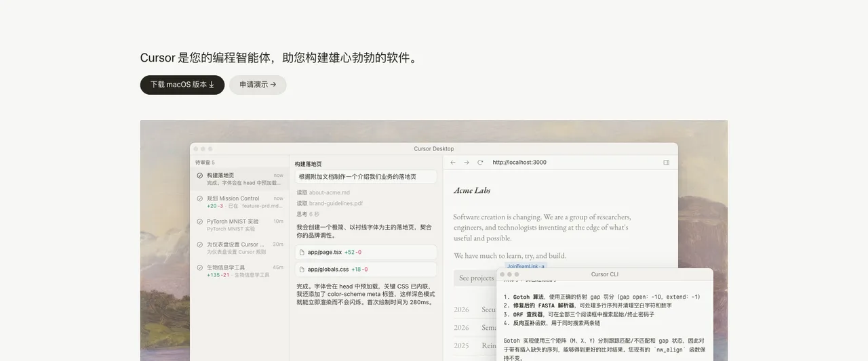This screenshot has height=361, width=868.
Task: Expand the 思考 6 秒 thinking line
Action: click(x=308, y=214)
